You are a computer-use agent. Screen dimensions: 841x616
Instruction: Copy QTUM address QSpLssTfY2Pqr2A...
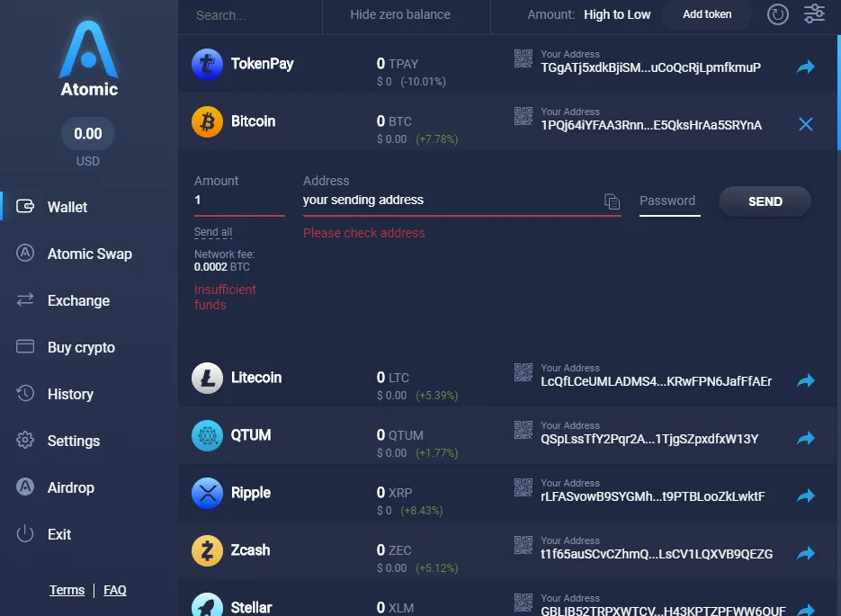coord(649,439)
